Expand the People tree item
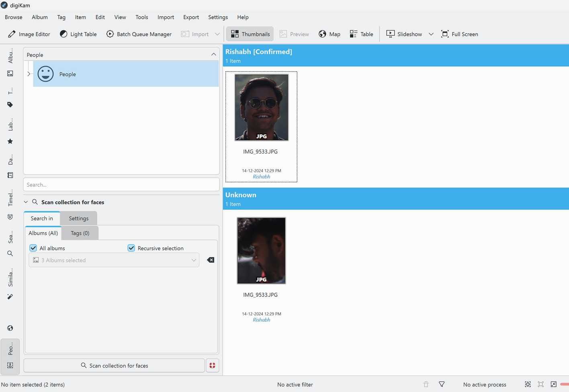Image resolution: width=569 pixels, height=392 pixels. (x=29, y=73)
